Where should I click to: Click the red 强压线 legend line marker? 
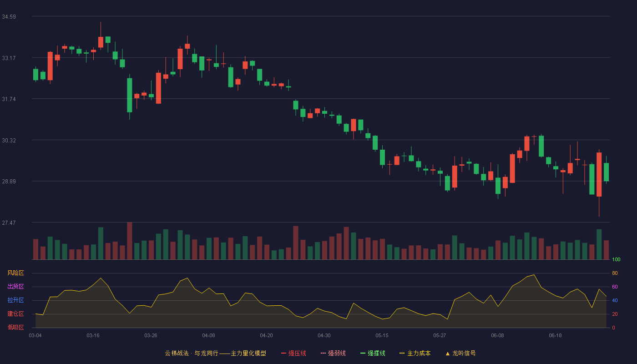(283, 353)
